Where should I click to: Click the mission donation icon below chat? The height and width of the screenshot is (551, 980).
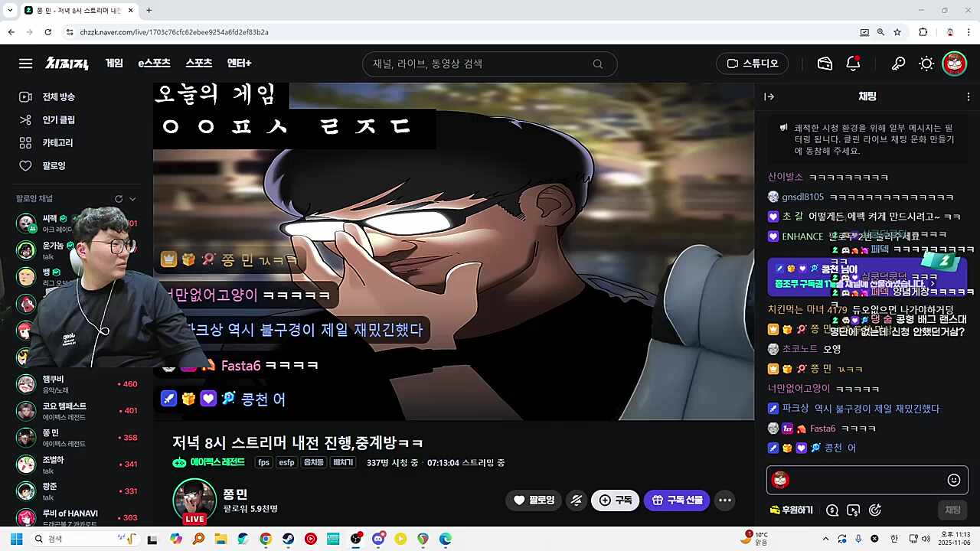click(875, 510)
